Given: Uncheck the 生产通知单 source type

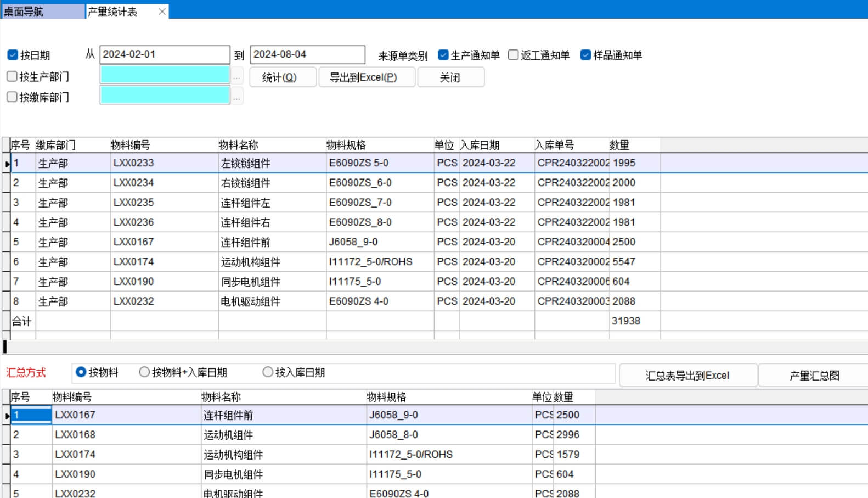Looking at the screenshot, I should tap(443, 55).
